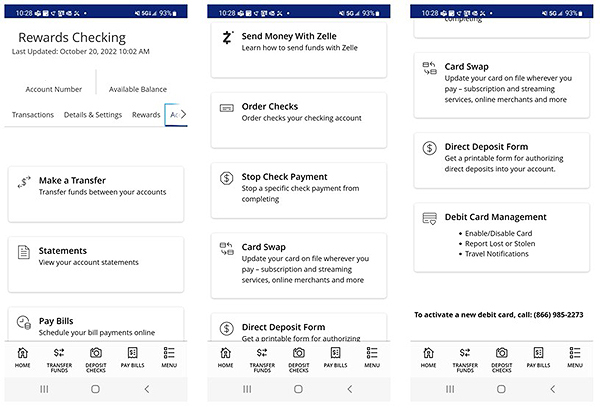Open Direct Deposit Form in middle phone

[299, 328]
